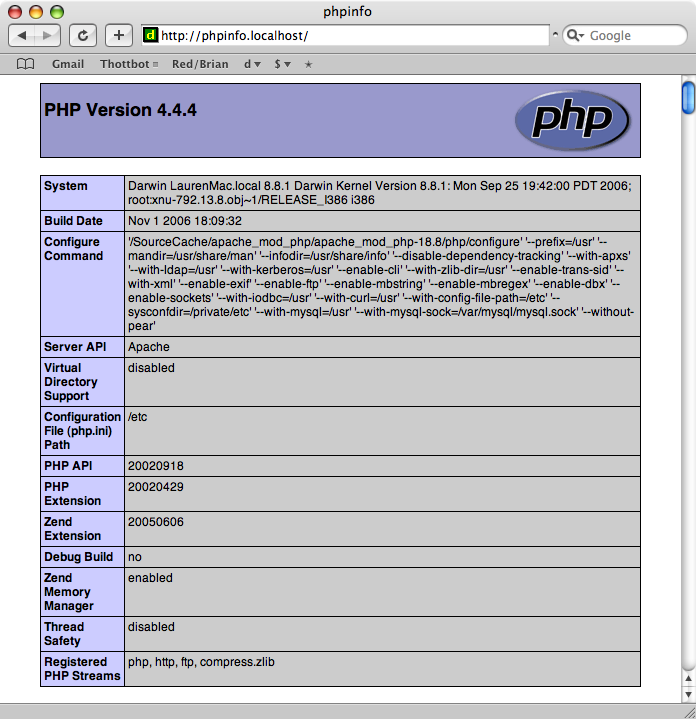Open the Gmail bookmark
This screenshot has height=719, width=696.
[68, 64]
